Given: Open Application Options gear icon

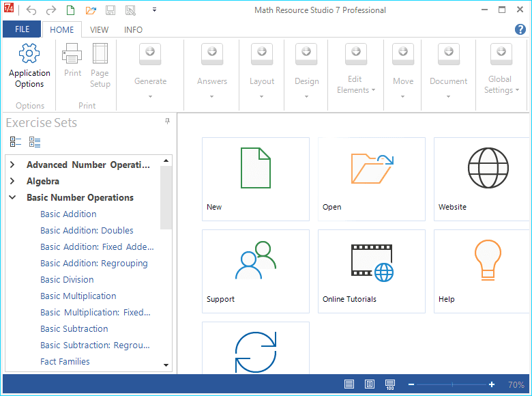Looking at the screenshot, I should pos(29,54).
